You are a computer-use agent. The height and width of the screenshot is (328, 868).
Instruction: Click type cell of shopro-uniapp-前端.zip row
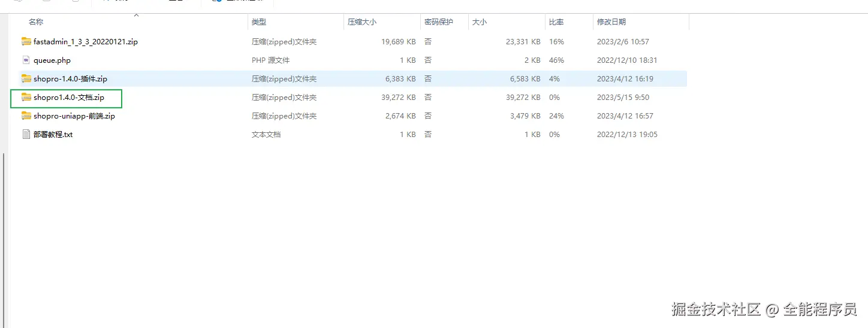coord(284,116)
